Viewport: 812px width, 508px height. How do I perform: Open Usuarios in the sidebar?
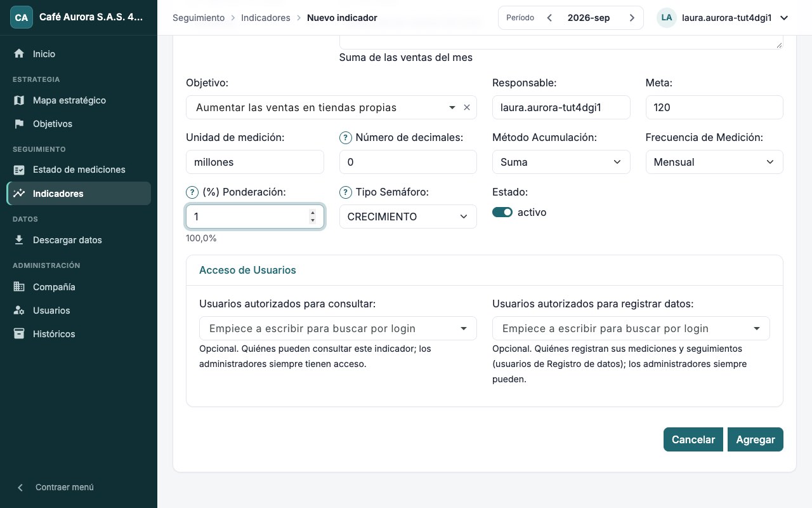click(79, 311)
